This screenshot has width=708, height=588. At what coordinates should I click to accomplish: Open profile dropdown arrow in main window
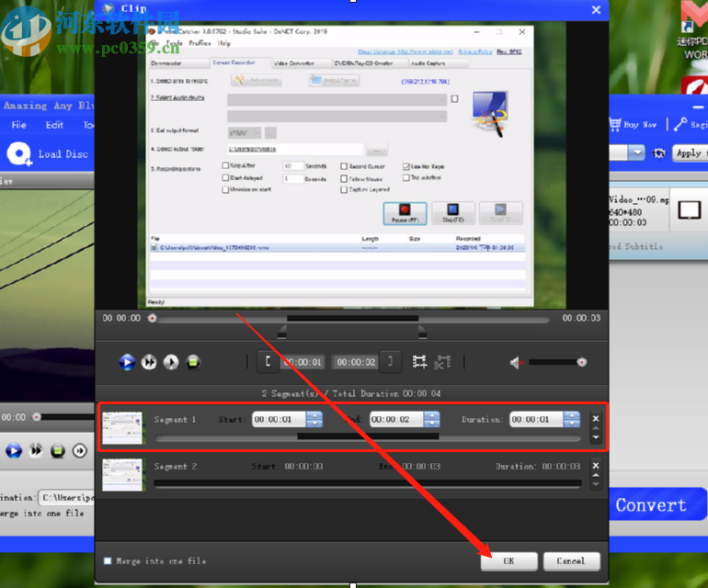[636, 153]
